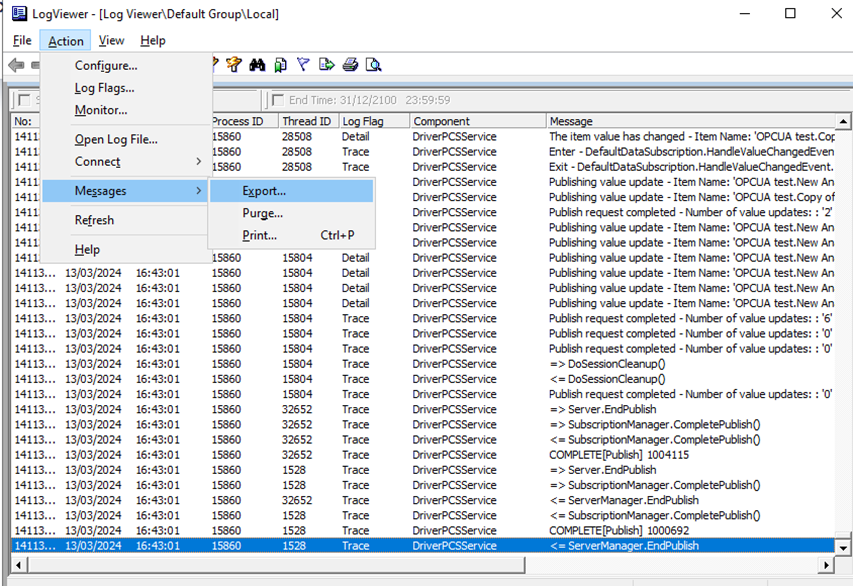
Task: Select row '<= DoSessionCleanup()'
Action: (423, 379)
